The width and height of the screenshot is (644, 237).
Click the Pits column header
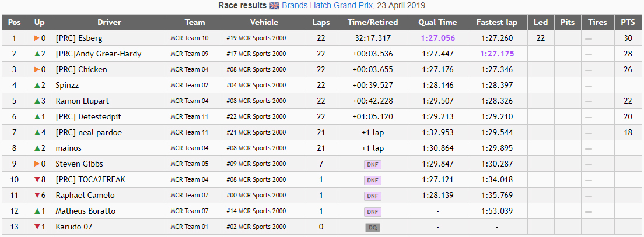tap(568, 22)
